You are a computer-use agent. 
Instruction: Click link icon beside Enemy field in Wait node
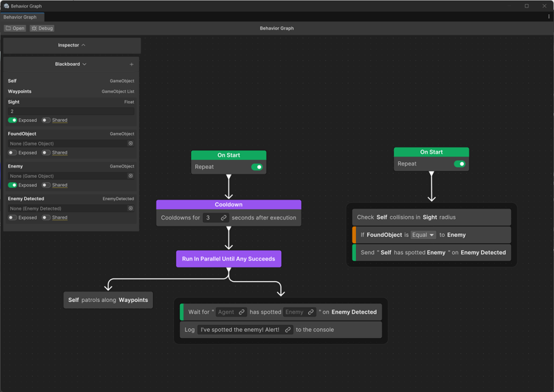[x=311, y=312]
